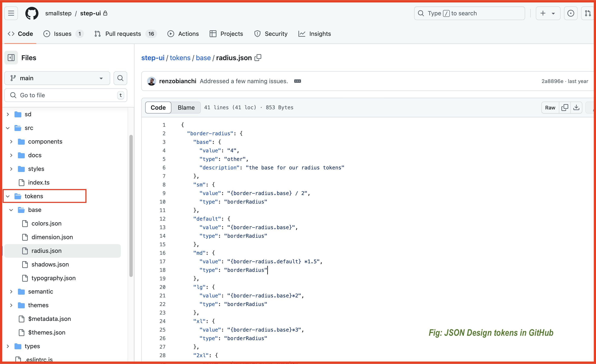Screen dimensions: 596x364
Task: Expand the commit message ellipsis
Action: [298, 81]
